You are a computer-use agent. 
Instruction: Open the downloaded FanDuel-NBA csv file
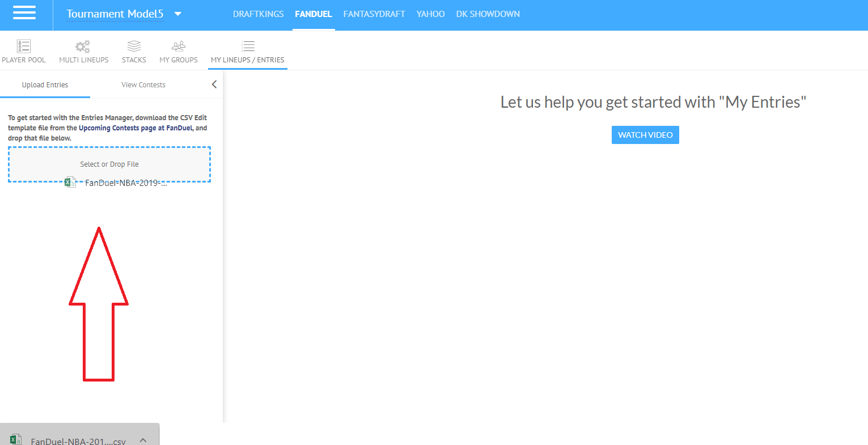78,441
